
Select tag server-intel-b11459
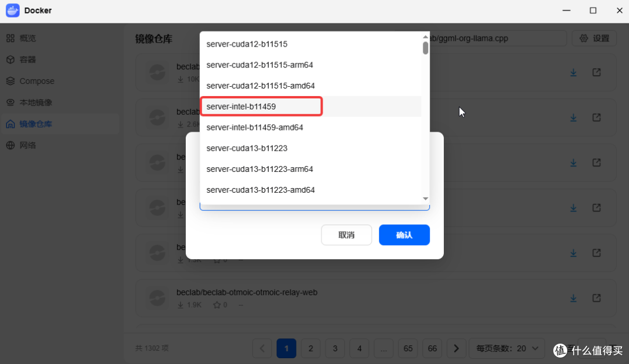[310, 107]
